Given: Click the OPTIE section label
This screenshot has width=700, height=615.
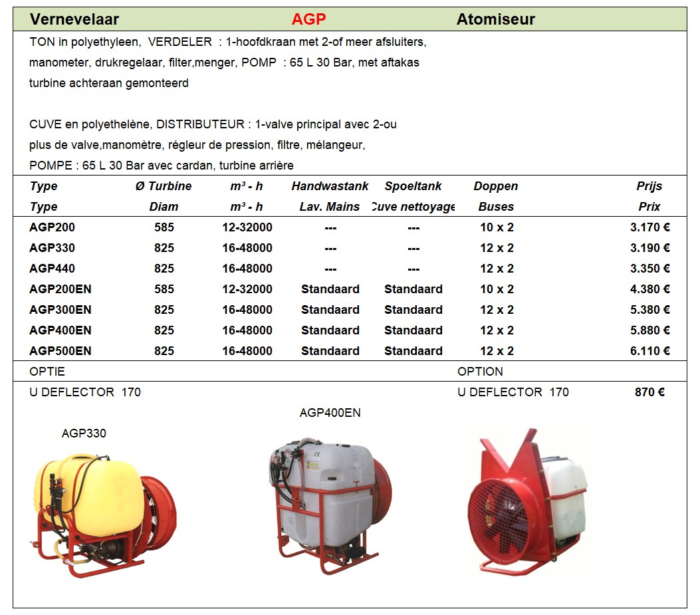Looking at the screenshot, I should tap(47, 372).
